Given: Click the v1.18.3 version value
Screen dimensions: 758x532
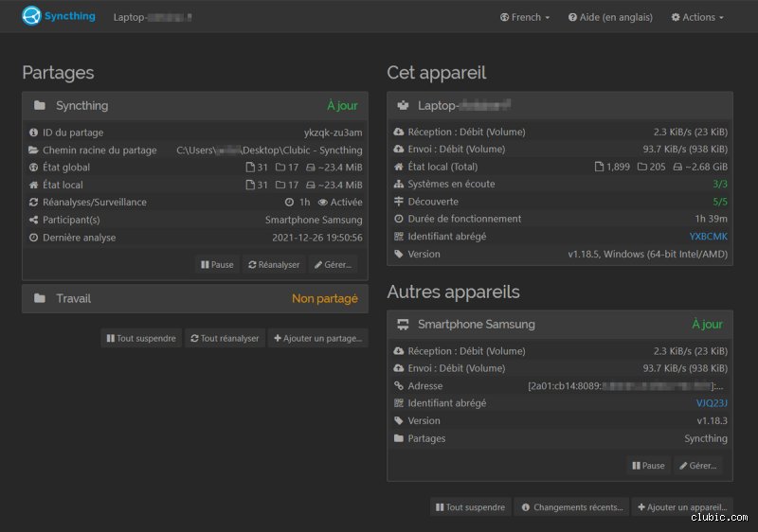Looking at the screenshot, I should [713, 421].
